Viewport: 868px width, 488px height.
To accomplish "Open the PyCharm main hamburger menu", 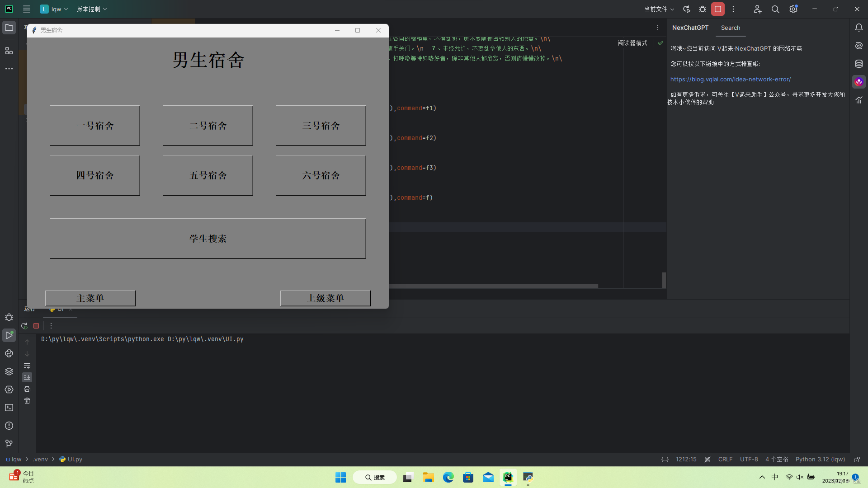I will tap(27, 9).
